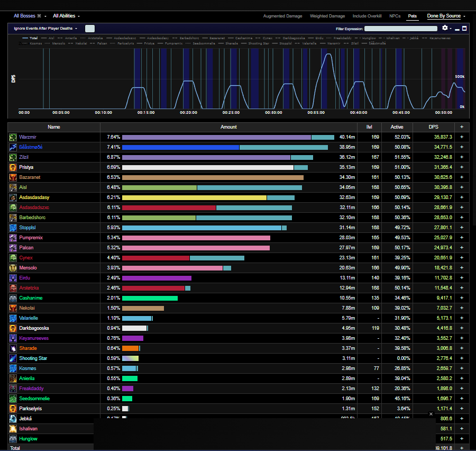This screenshot has width=476, height=451.
Task: Select the Pets tab
Action: click(x=412, y=16)
